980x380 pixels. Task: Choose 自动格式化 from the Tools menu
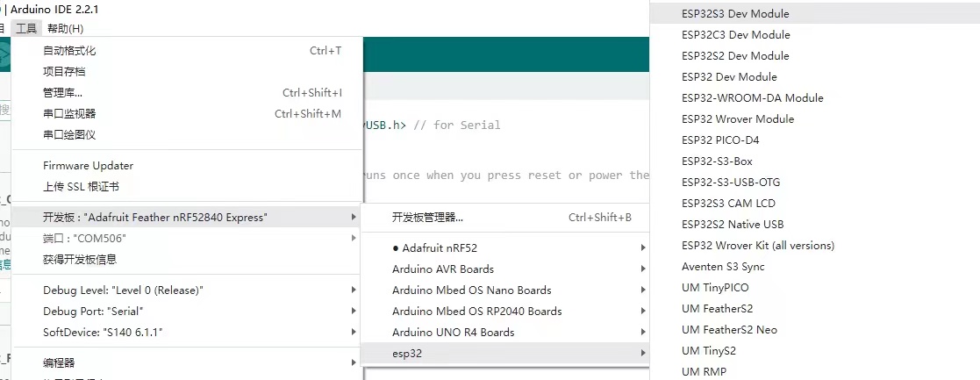coord(187,51)
